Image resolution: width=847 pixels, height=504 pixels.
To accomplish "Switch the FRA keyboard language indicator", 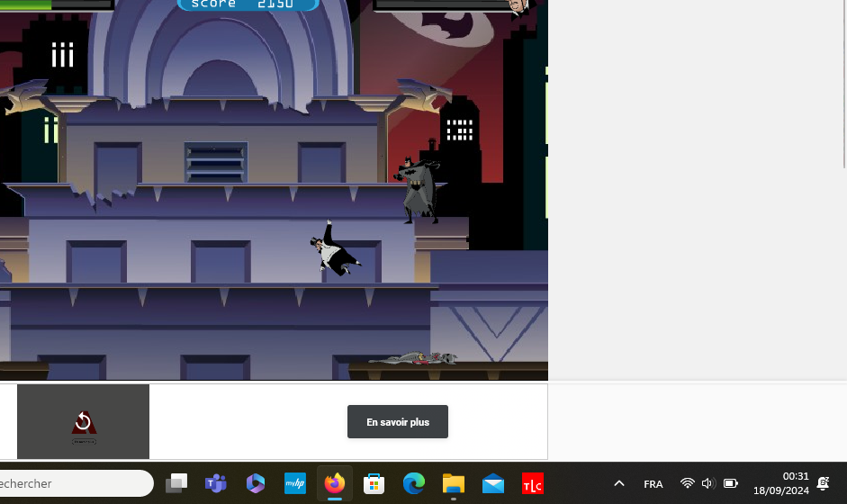I will (x=653, y=483).
